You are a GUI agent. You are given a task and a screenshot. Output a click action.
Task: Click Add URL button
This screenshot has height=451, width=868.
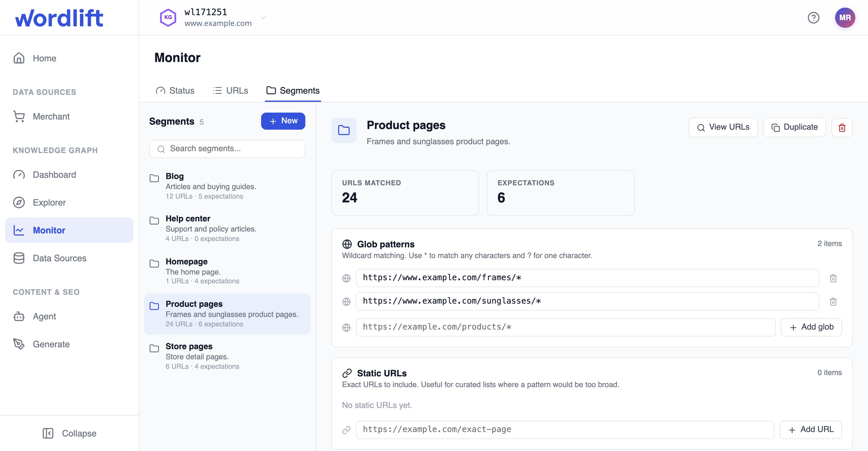[x=811, y=429]
